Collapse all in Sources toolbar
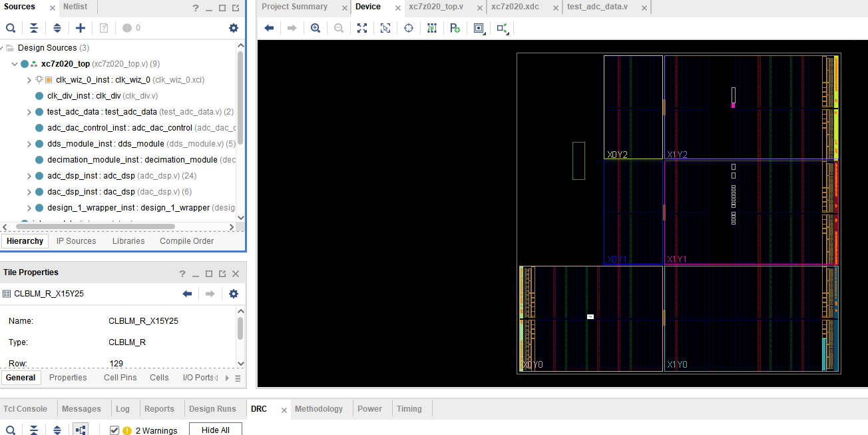Image resolution: width=868 pixels, height=435 pixels. [x=34, y=28]
